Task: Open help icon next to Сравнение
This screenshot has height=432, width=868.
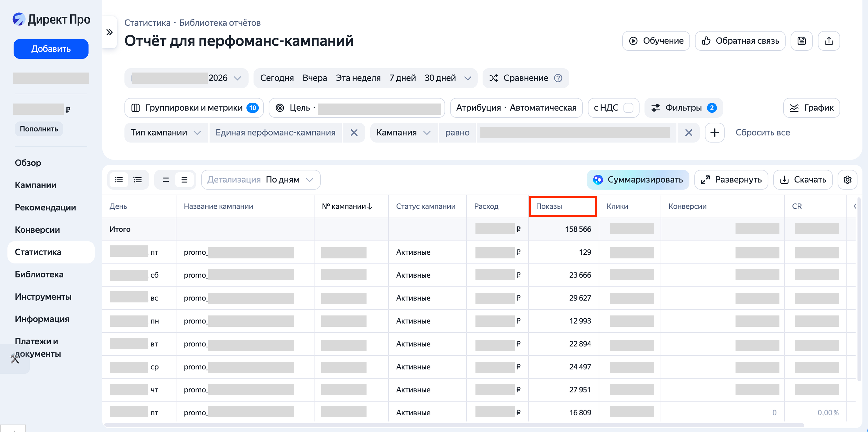Action: [558, 78]
